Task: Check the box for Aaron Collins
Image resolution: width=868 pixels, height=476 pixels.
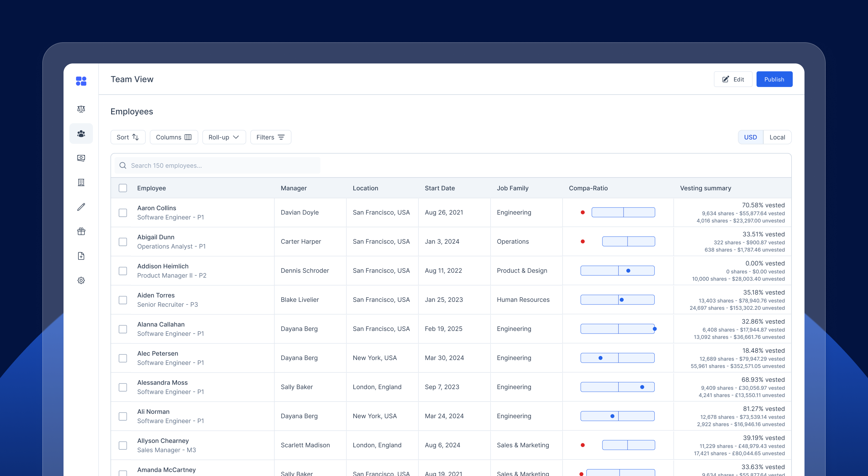Action: point(123,213)
